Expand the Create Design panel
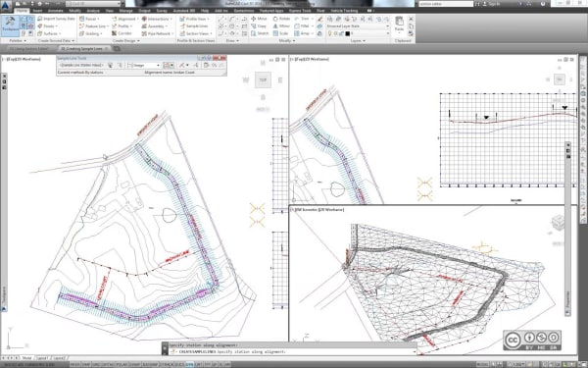588x368 pixels. click(126, 40)
